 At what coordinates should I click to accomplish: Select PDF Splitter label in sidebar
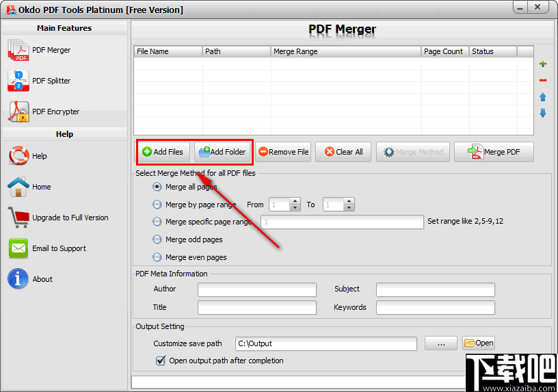pos(51,81)
